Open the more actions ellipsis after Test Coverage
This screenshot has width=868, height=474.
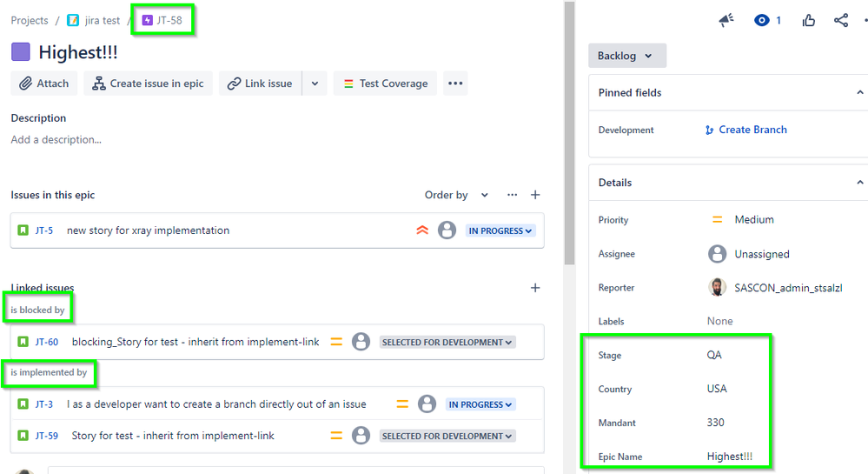(x=455, y=83)
